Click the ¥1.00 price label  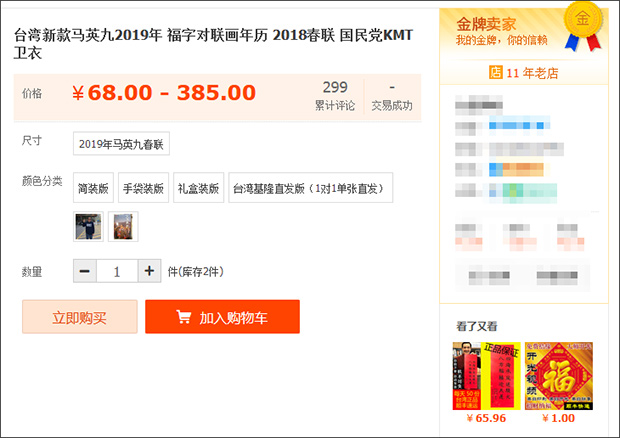click(x=558, y=418)
